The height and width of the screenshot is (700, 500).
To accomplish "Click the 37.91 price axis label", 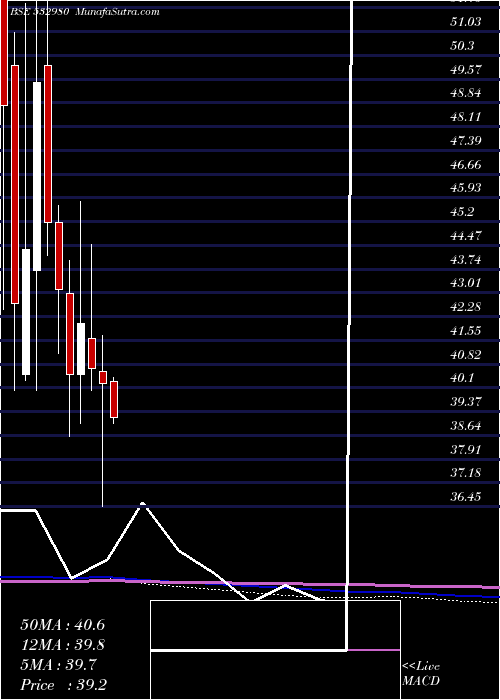I will click(x=466, y=449).
